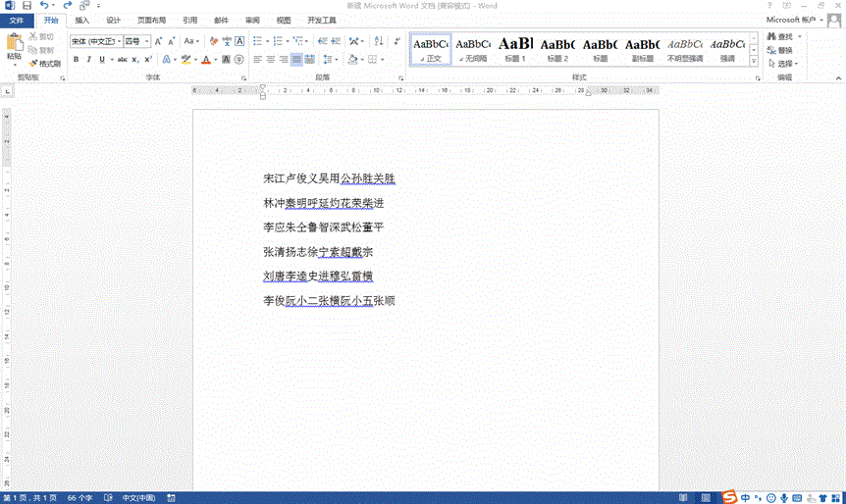The width and height of the screenshot is (846, 504).
Task: Open the font name dropdown 宋体
Action: (94, 41)
